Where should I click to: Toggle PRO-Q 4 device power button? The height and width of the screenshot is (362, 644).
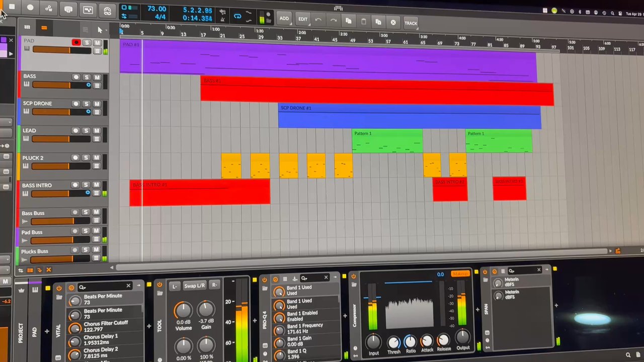click(265, 280)
